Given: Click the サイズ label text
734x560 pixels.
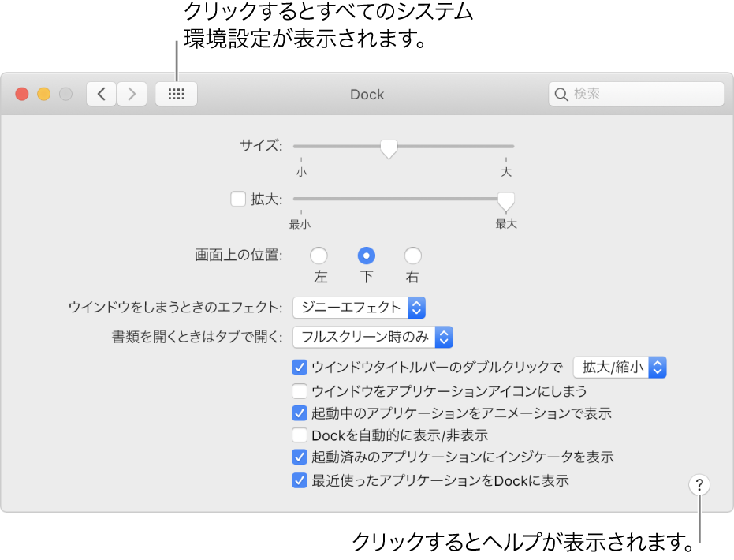Looking at the screenshot, I should click(261, 146).
